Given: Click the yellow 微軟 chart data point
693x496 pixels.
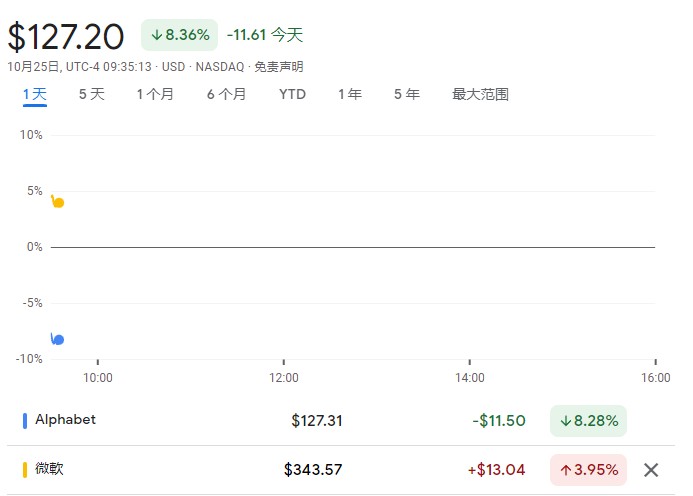Looking at the screenshot, I should (58, 203).
